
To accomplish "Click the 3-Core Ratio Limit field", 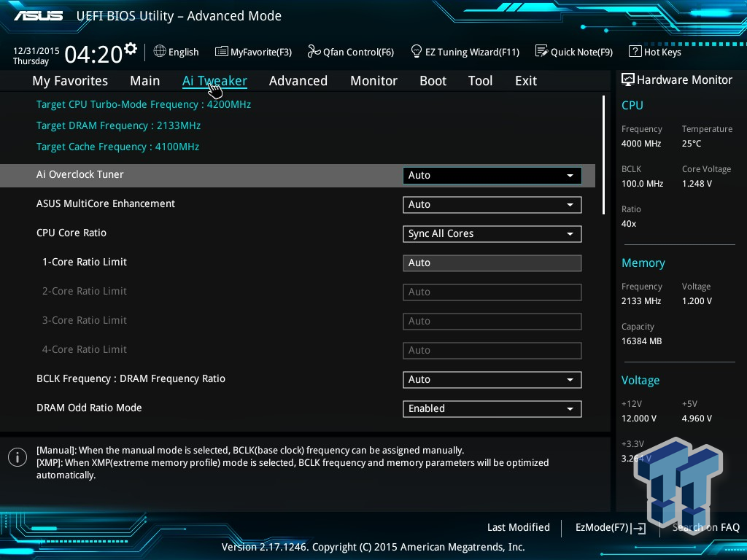I will pos(492,321).
